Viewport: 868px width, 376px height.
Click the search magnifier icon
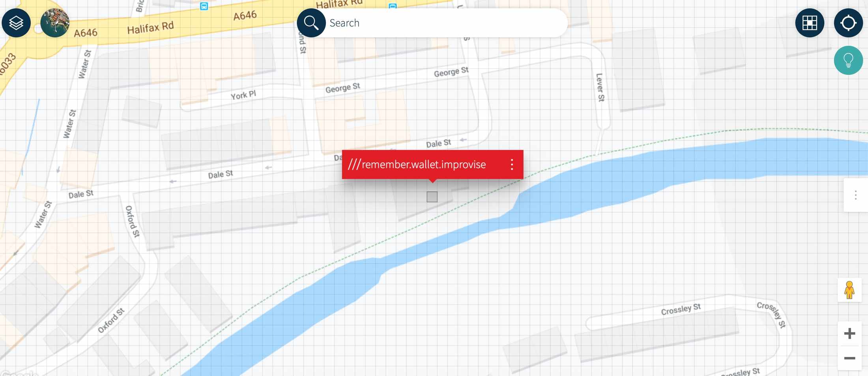point(311,23)
